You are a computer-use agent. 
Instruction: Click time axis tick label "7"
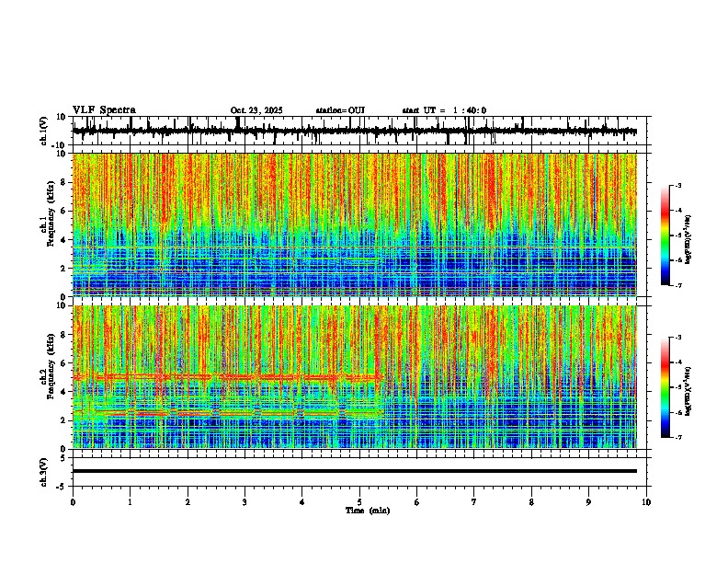pyautogui.click(x=474, y=502)
